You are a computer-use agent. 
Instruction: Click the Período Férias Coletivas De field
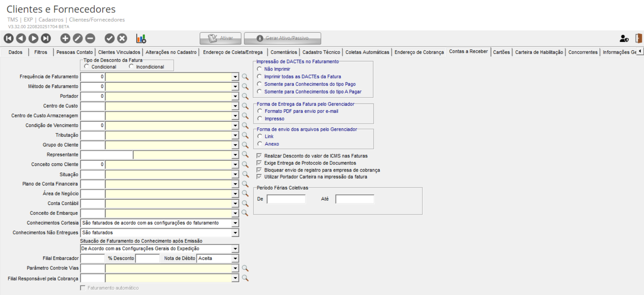click(x=286, y=199)
